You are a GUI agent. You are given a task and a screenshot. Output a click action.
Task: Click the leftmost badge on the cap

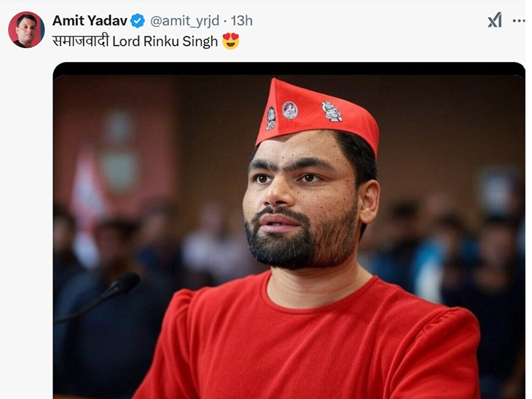pos(270,118)
